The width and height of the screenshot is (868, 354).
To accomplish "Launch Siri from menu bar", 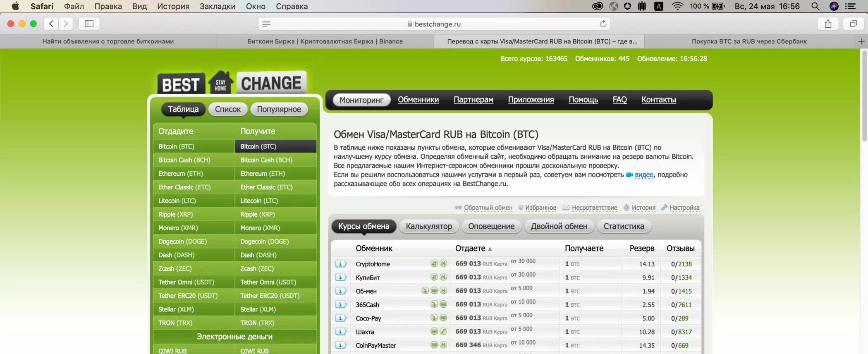I will point(834,6).
